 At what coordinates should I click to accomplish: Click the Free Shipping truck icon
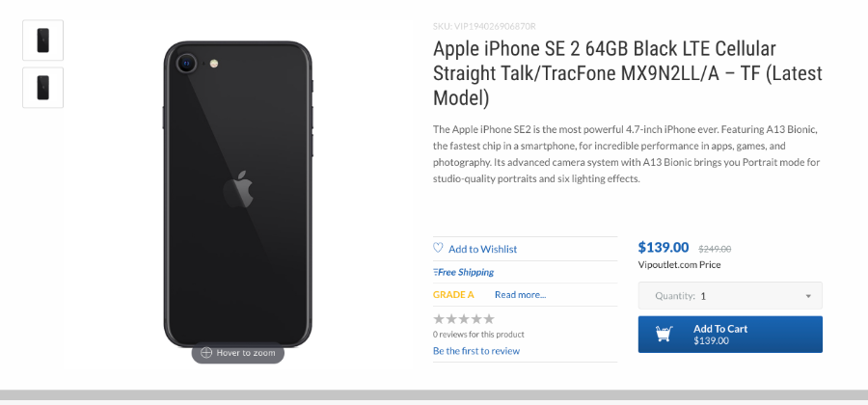[x=436, y=272]
